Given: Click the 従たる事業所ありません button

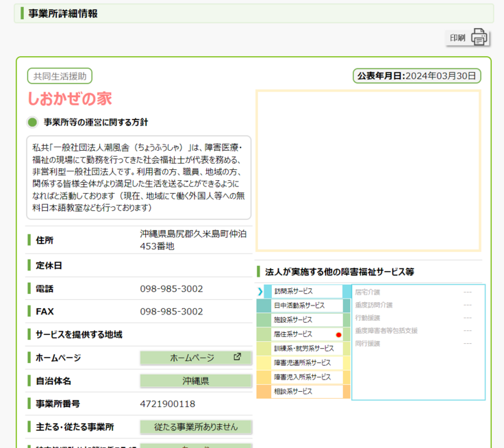Looking at the screenshot, I should click(196, 427).
